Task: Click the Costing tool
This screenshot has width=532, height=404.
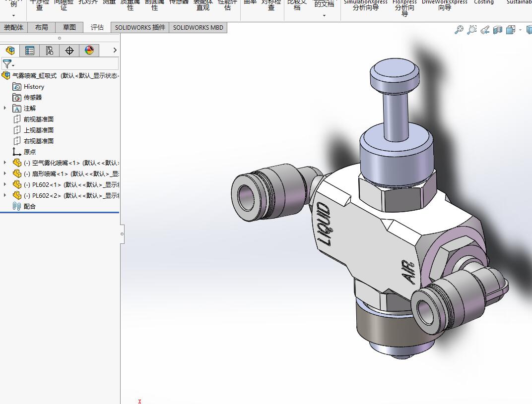Action: (483, 2)
